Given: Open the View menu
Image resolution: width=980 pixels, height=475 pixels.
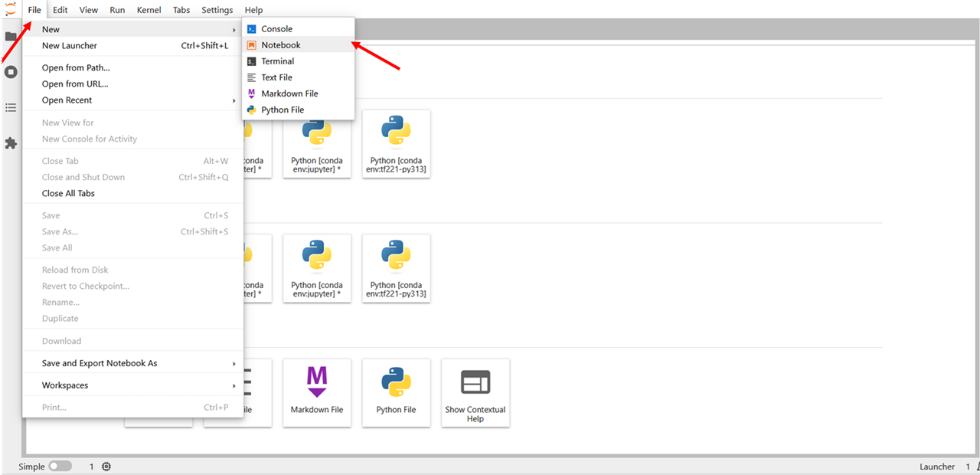Looking at the screenshot, I should click(89, 10).
